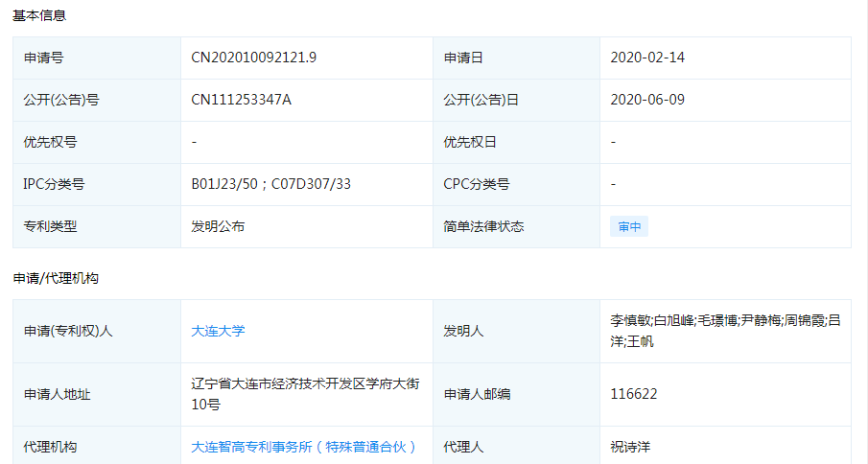Screen dimensions: 868x464
Task: Select application number CN202010092121.9
Action: (x=254, y=58)
